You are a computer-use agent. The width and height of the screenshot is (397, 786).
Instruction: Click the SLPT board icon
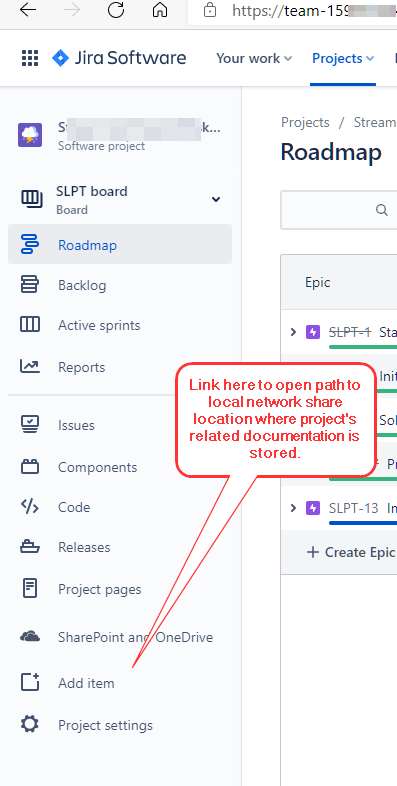pyautogui.click(x=32, y=200)
